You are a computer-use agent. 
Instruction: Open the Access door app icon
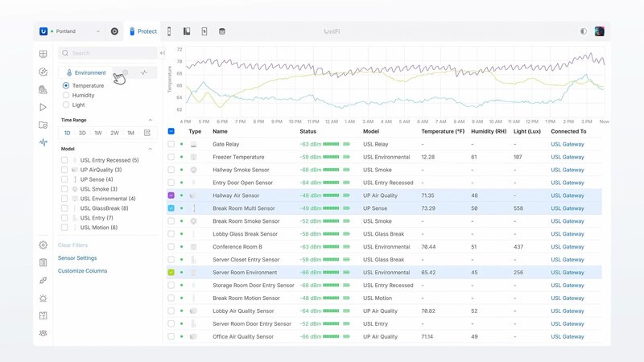[169, 31]
